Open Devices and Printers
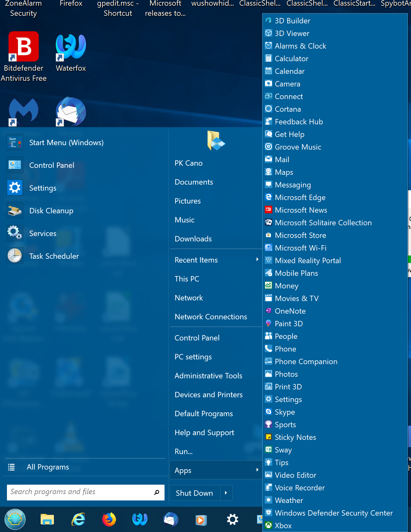The image size is (411, 532). click(216, 395)
